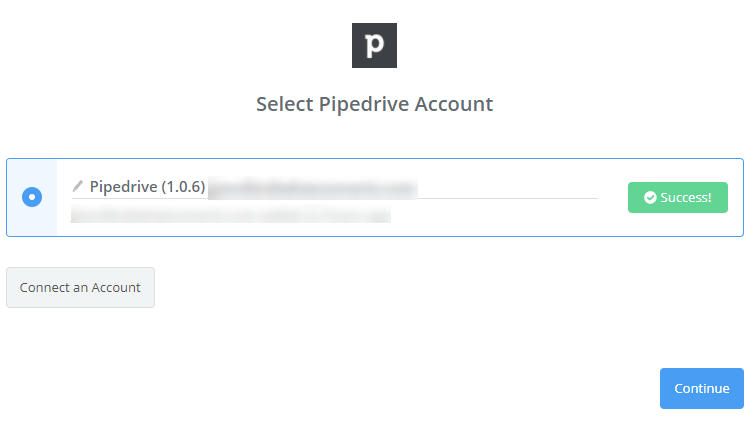The image size is (756, 435).
Task: Click blurred details line under account name
Action: 230,214
